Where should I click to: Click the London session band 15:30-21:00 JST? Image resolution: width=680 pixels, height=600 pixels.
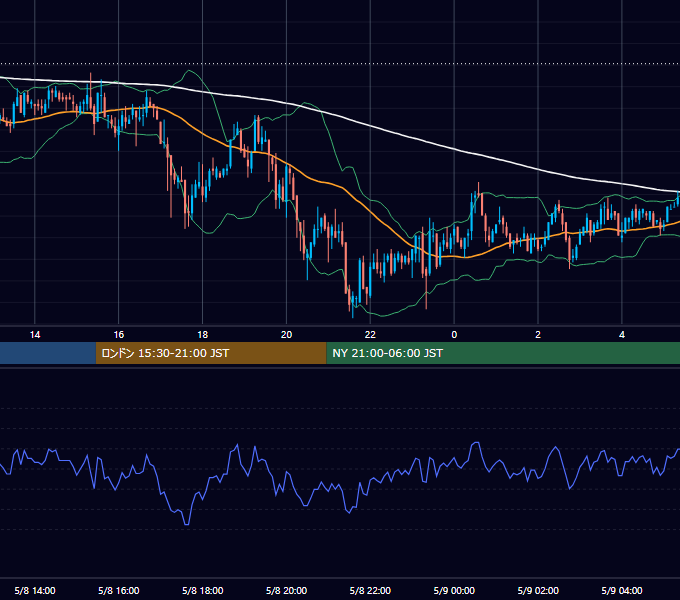point(211,353)
